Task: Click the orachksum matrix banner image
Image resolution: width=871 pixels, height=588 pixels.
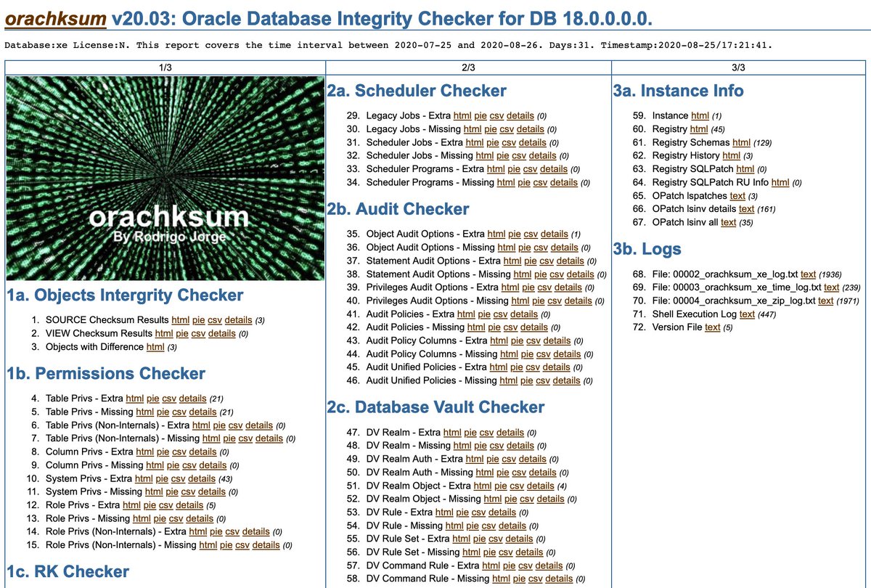Action: coord(164,178)
